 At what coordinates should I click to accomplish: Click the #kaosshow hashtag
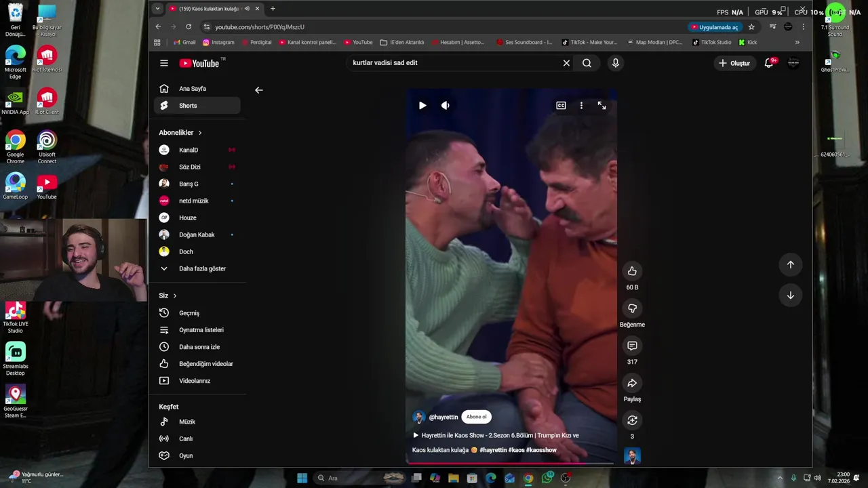(541, 450)
